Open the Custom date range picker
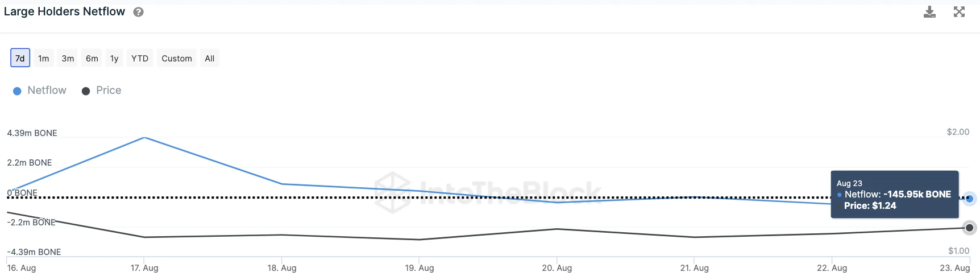The image size is (980, 280). [x=177, y=58]
